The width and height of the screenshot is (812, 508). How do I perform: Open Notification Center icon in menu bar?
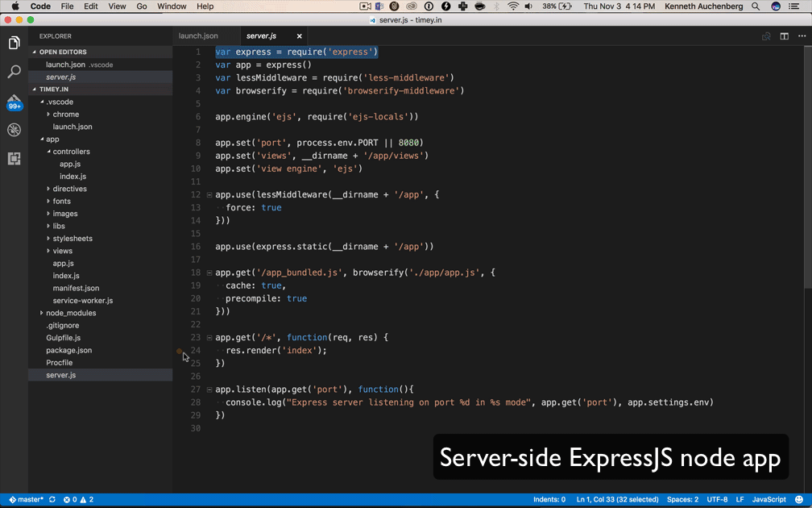[793, 6]
